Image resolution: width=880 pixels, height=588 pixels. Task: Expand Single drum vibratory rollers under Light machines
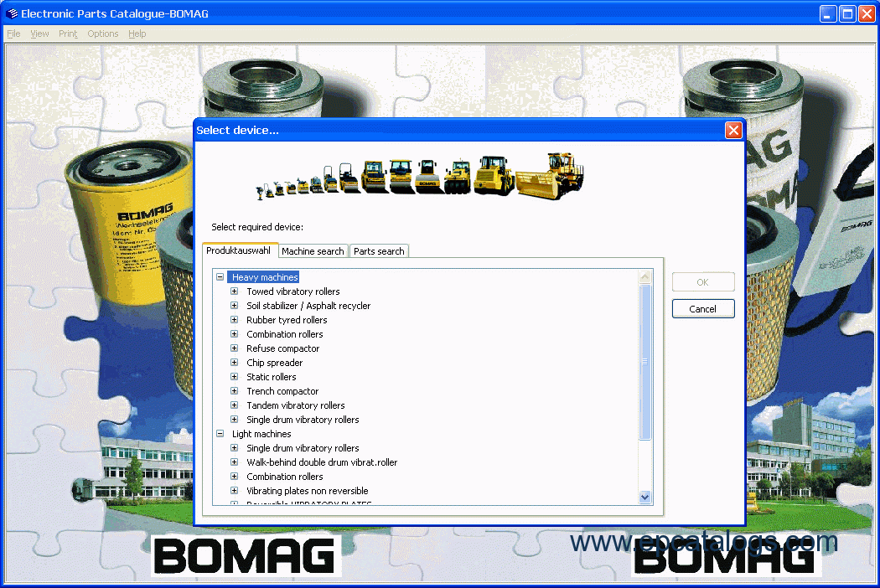tap(235, 448)
